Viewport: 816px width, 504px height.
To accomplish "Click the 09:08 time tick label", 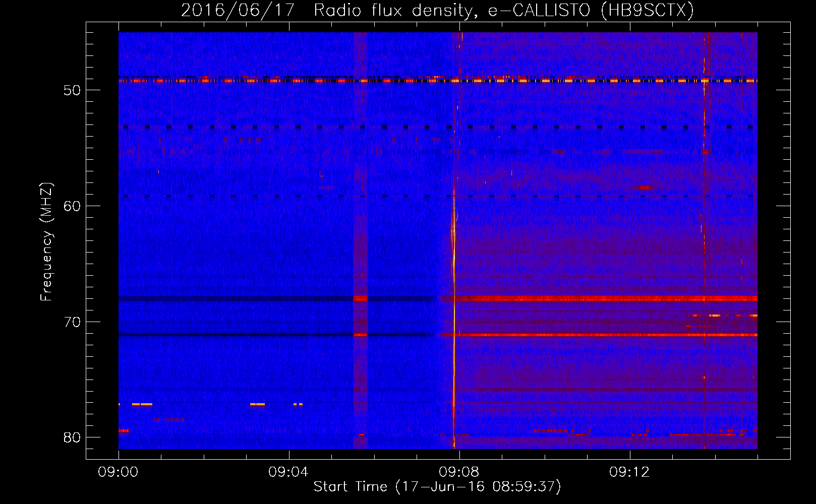I will [459, 472].
